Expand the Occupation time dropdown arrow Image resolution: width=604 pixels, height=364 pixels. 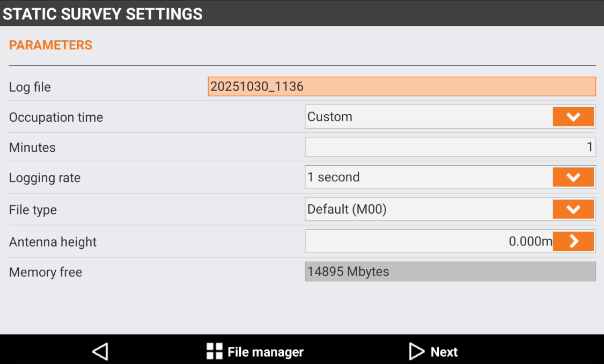[x=573, y=117]
